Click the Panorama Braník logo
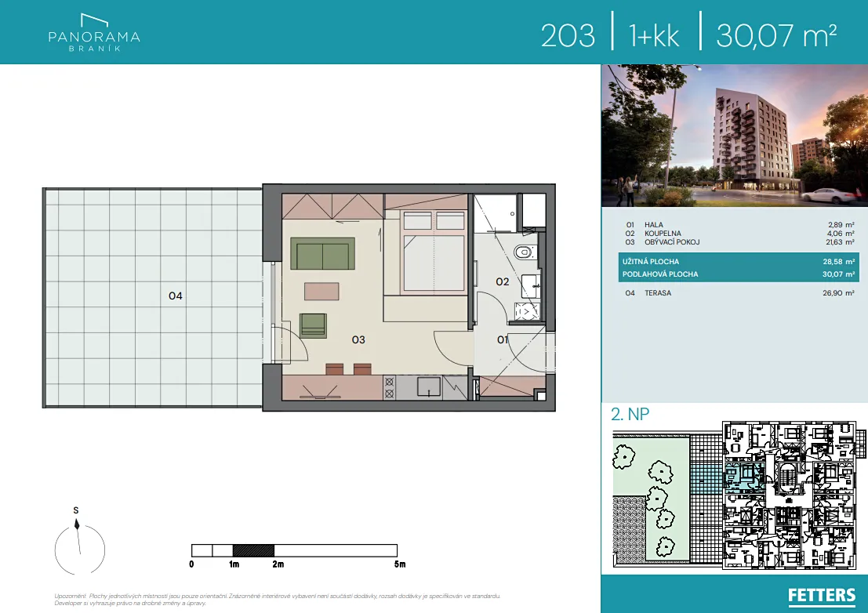The height and width of the screenshot is (613, 868). coord(94,33)
